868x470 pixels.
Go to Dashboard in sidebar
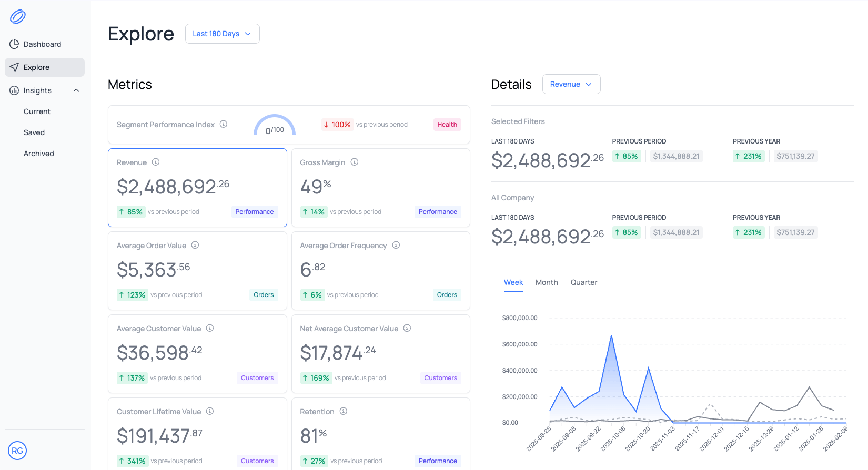pos(42,44)
